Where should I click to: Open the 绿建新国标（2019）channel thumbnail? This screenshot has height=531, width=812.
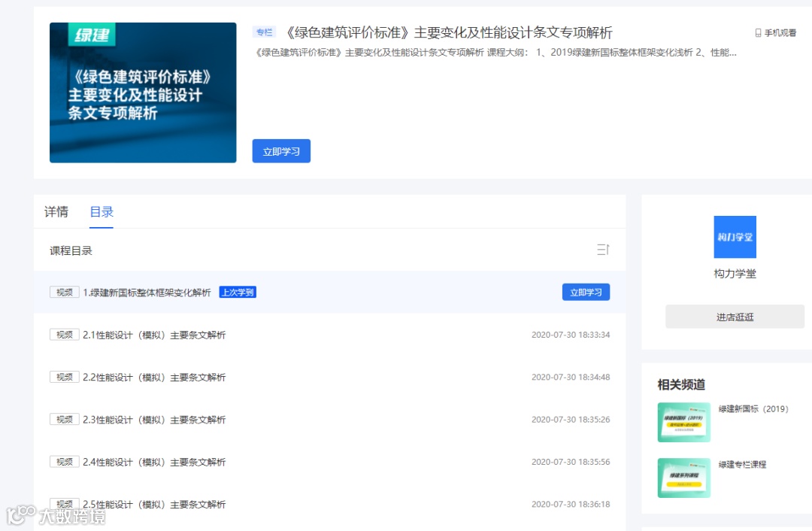tap(683, 422)
